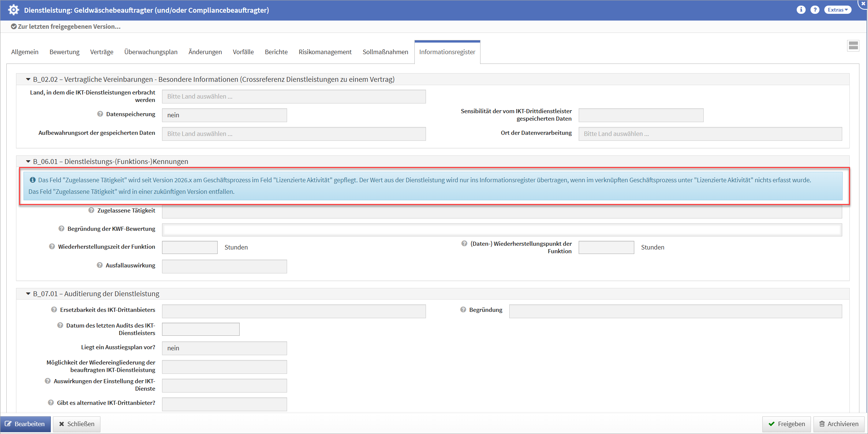This screenshot has width=868, height=434.
Task: Click help icon beside Ausfallauswirkung
Action: (100, 265)
